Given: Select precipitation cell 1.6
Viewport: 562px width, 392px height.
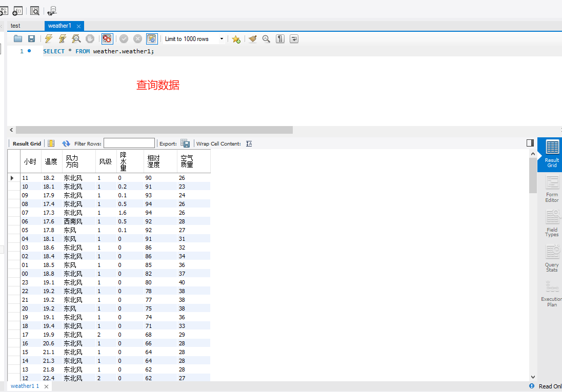Looking at the screenshot, I should (x=130, y=213).
